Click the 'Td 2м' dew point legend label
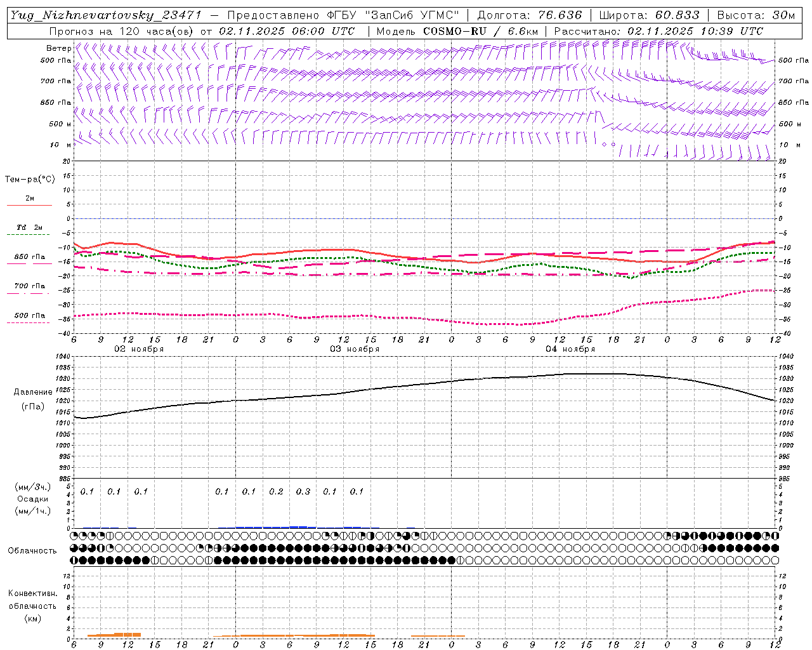 click(29, 227)
